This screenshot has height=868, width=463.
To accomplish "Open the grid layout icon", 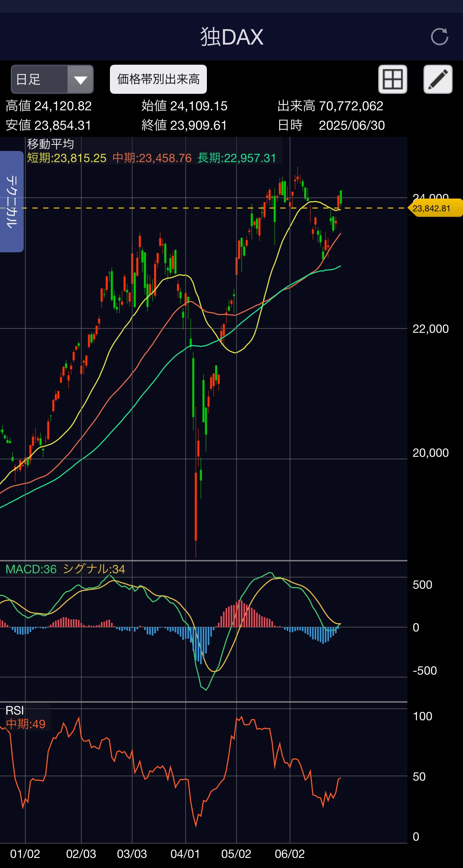I will tap(393, 79).
